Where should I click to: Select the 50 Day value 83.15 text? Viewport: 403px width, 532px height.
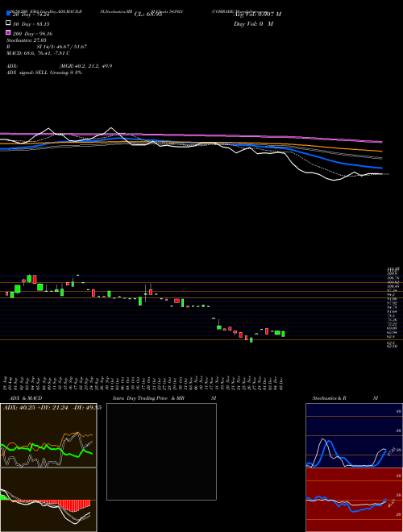41,23
